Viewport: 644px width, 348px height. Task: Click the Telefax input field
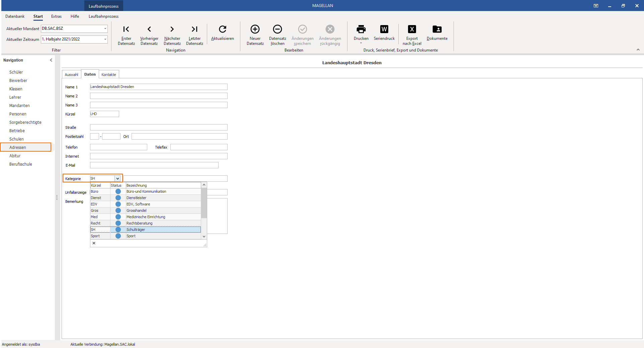click(x=199, y=147)
